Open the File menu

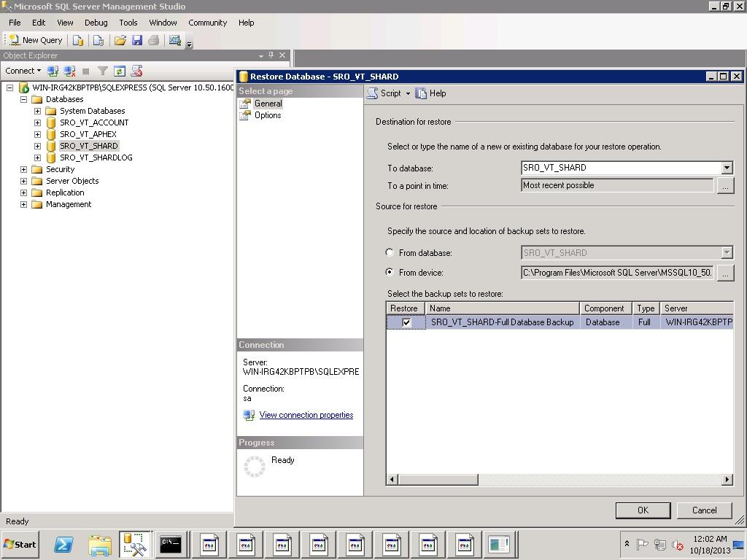[x=15, y=23]
